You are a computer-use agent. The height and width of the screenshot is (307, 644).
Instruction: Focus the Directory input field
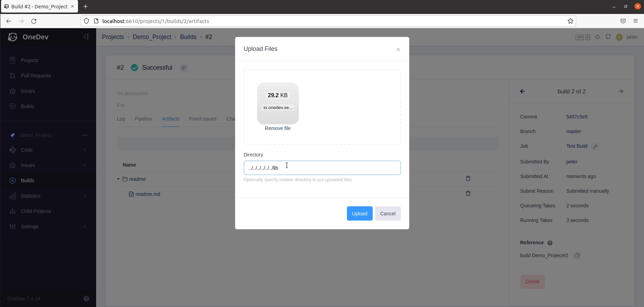[x=322, y=168]
